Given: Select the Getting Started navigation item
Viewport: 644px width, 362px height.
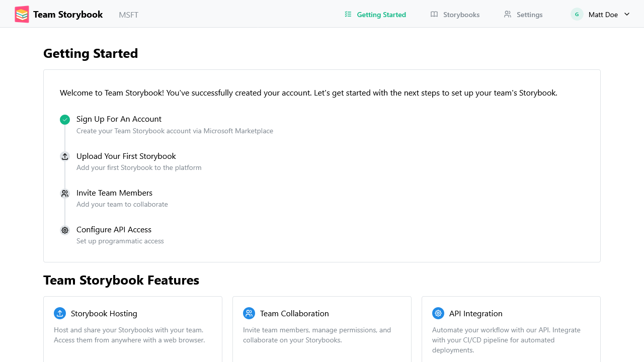Looking at the screenshot, I should coord(381,15).
